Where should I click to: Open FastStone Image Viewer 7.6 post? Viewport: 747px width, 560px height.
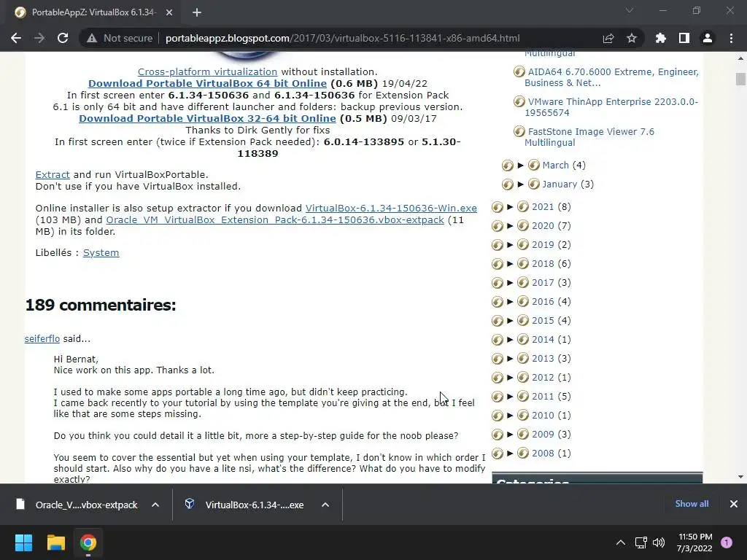pos(589,137)
